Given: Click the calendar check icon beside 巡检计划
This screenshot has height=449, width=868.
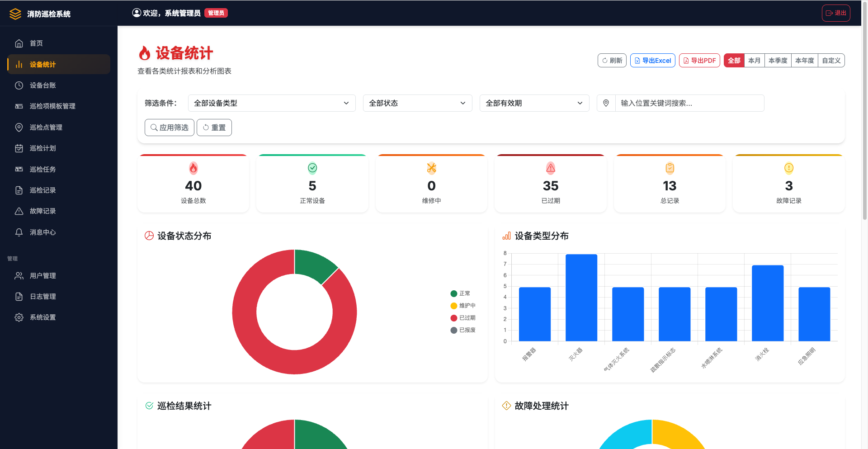Looking at the screenshot, I should coord(19,148).
